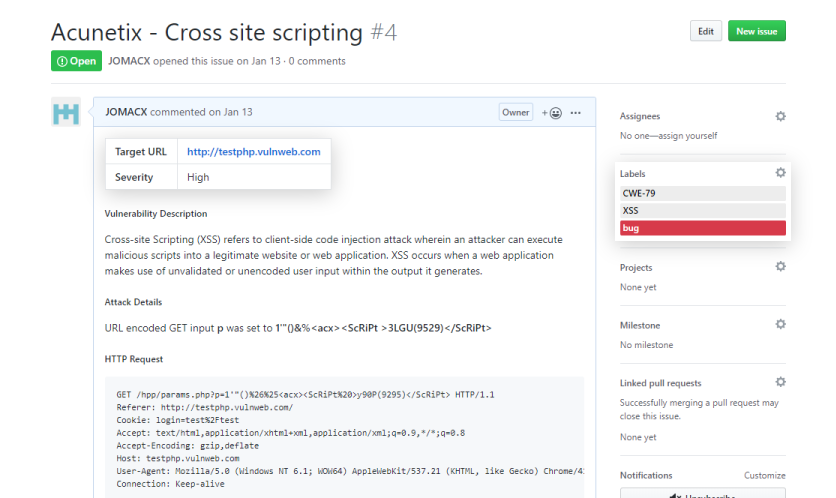Open the testphp.vulnweb.com target link
836x498 pixels.
tap(253, 152)
